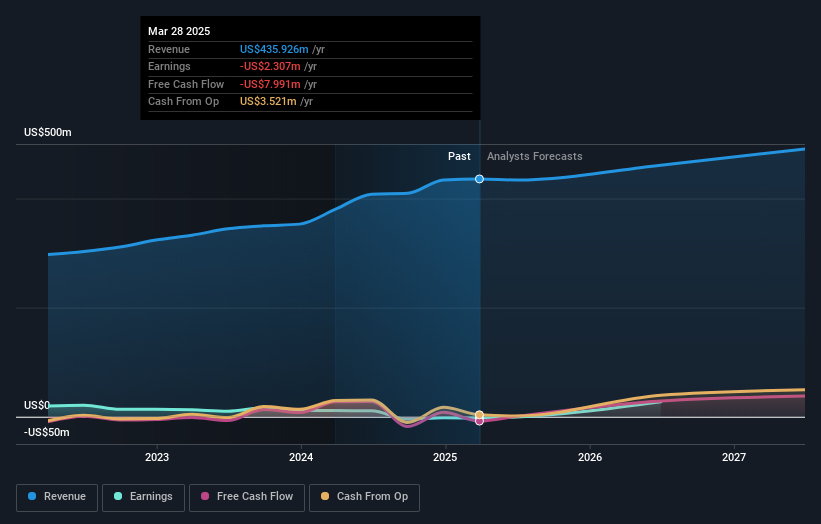Click Revenue value US$435.926m in tooltip
The width and height of the screenshot is (821, 524).
click(274, 49)
